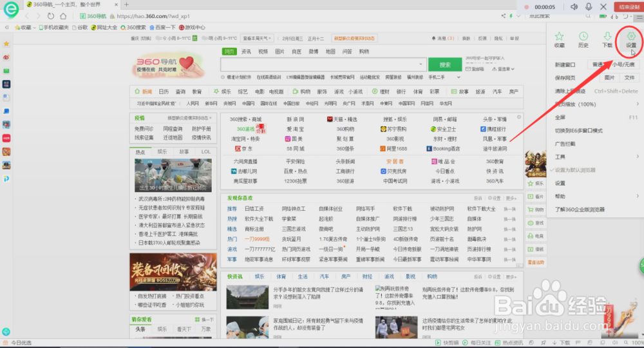This screenshot has width=644, height=348.
Task: Click the 结束录制 button
Action: click(x=629, y=6)
